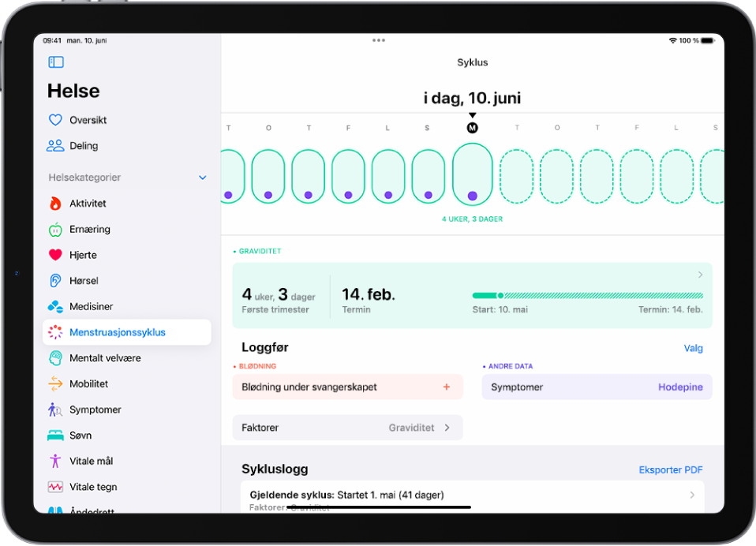Open pregnancy details chevron on Graviditet card
The height and width of the screenshot is (546, 756).
pos(700,275)
